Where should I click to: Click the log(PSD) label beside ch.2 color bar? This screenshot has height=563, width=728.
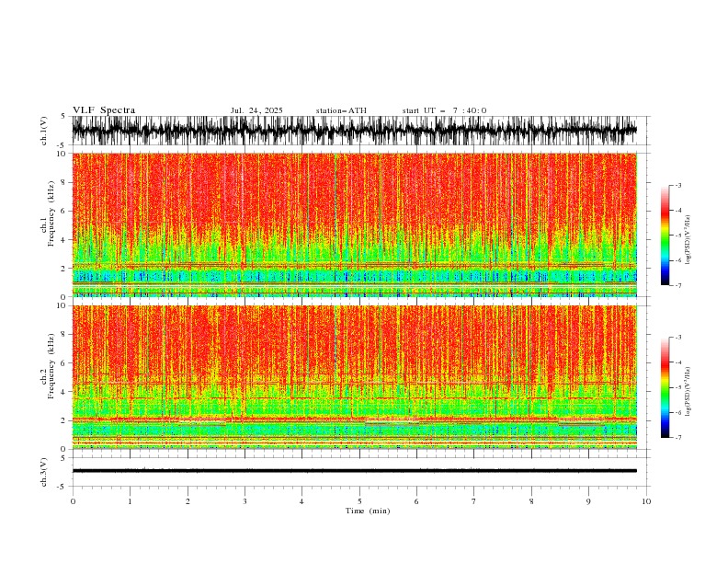pos(688,392)
